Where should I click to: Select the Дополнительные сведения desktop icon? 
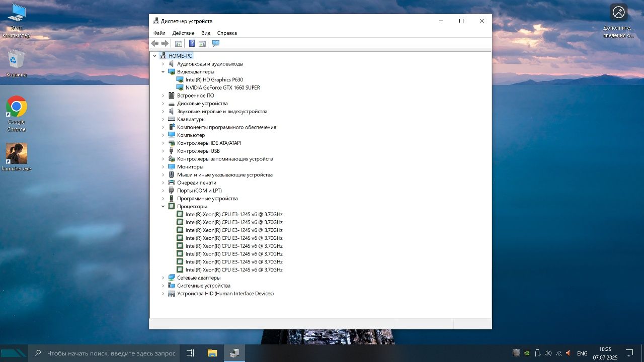pos(619,21)
